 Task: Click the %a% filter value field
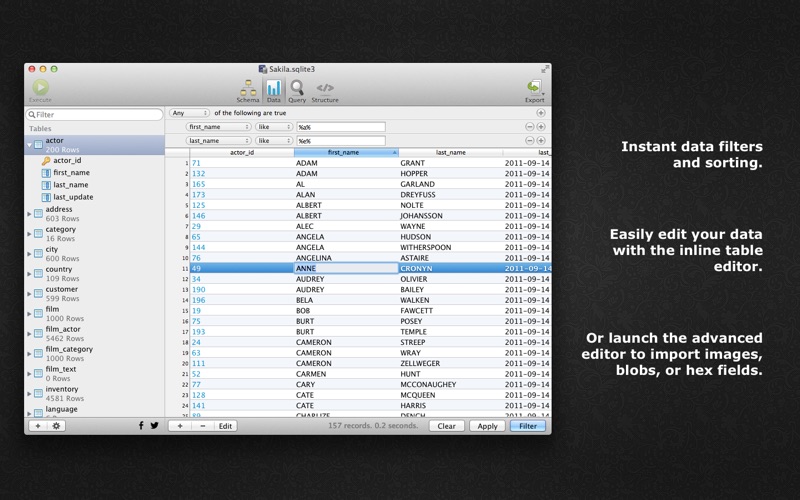[x=341, y=127]
